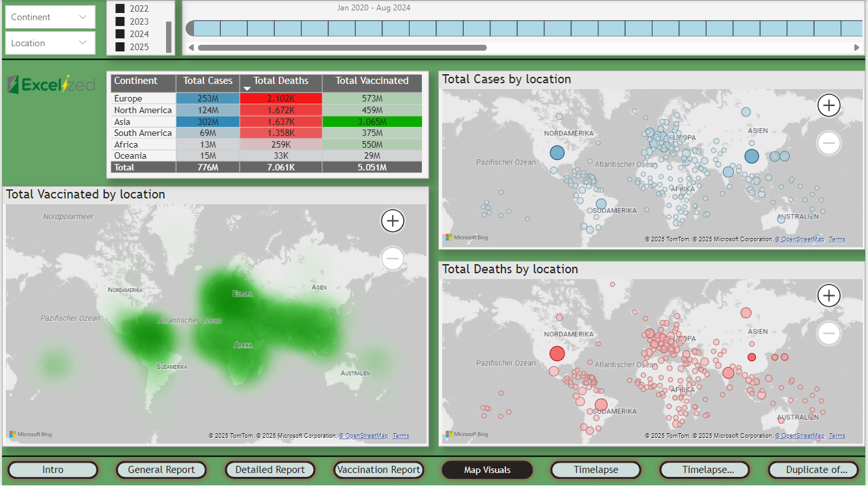Click the Total Vaccinated by location title

click(85, 194)
